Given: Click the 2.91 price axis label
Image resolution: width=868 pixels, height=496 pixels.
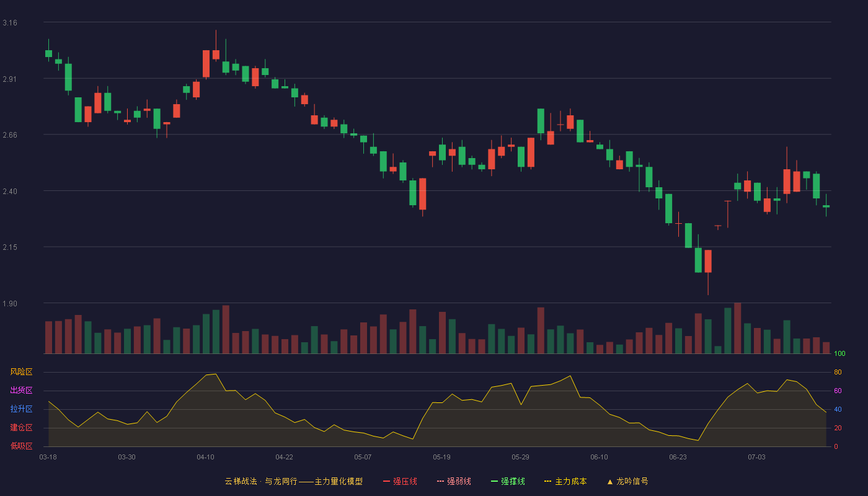Looking at the screenshot, I should tap(10, 79).
